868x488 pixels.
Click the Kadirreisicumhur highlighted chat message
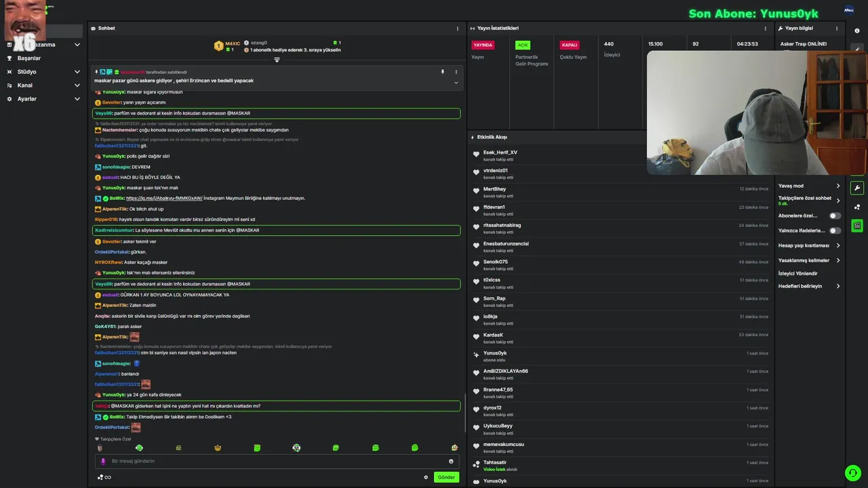click(277, 230)
